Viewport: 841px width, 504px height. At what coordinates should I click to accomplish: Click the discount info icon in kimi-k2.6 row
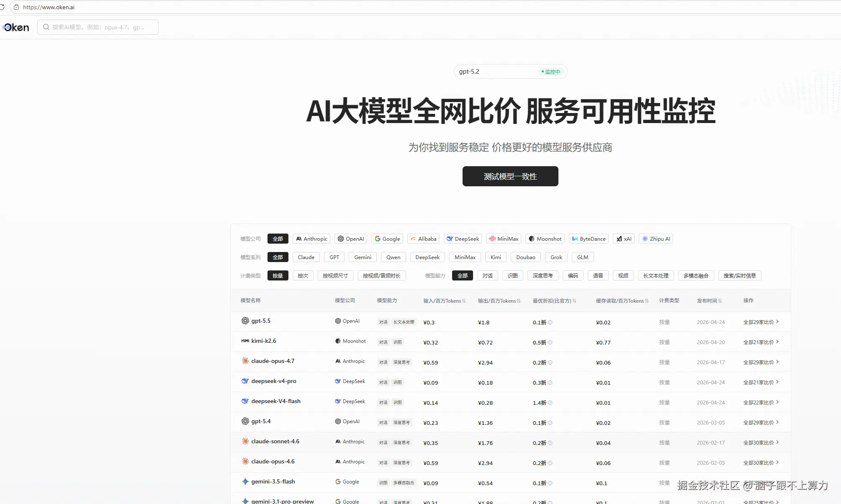pos(550,342)
